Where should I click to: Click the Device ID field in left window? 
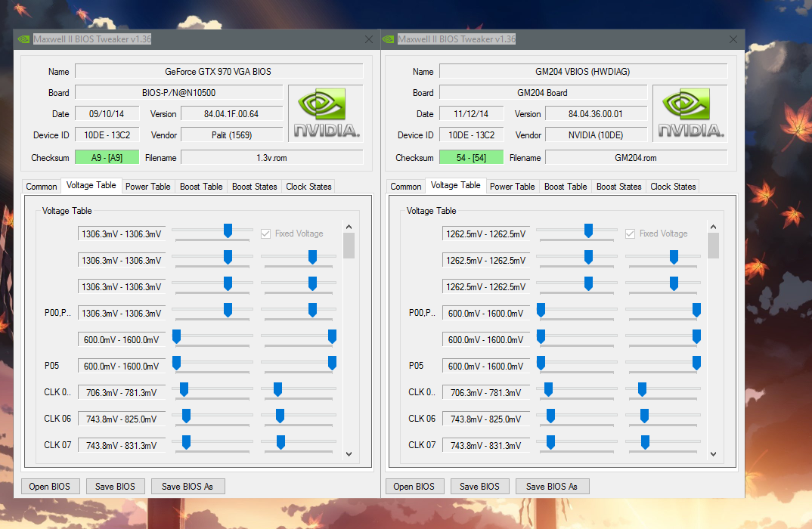click(x=107, y=135)
